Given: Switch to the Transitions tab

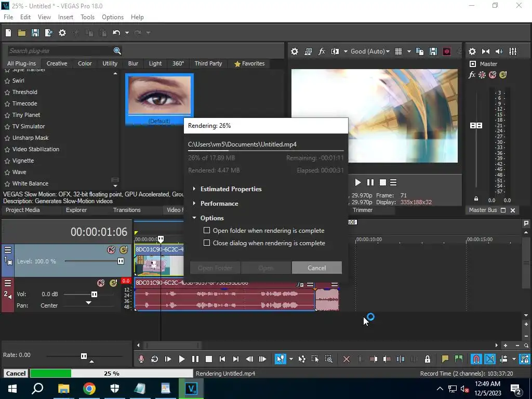Looking at the screenshot, I should click(x=127, y=210).
